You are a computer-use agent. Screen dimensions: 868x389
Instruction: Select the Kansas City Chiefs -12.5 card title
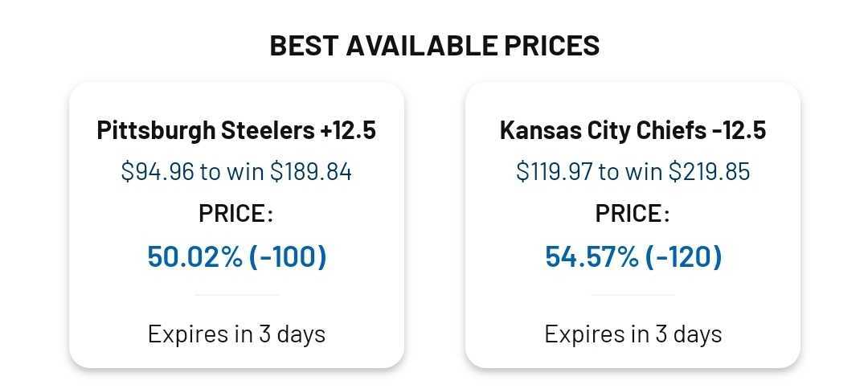[633, 131]
